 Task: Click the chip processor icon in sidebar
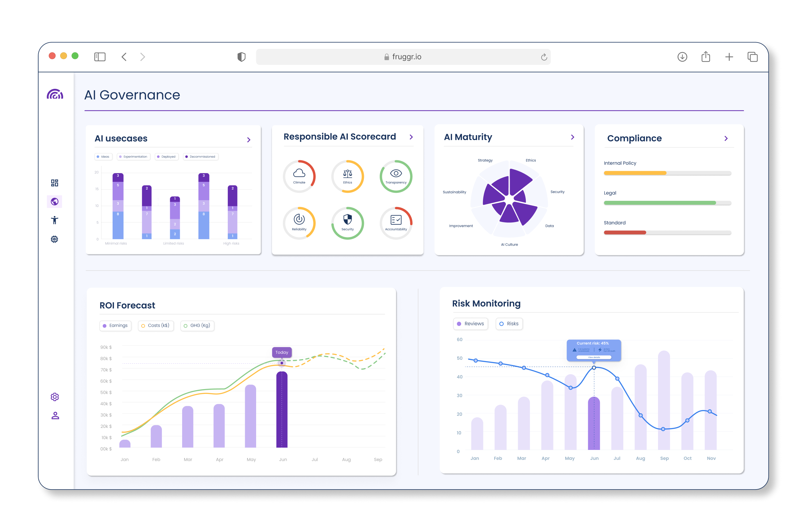(x=54, y=239)
